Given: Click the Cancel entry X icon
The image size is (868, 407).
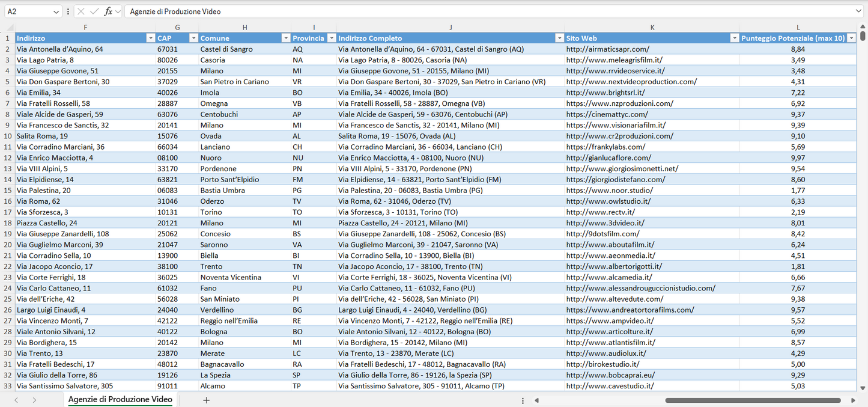Looking at the screenshot, I should coord(81,11).
